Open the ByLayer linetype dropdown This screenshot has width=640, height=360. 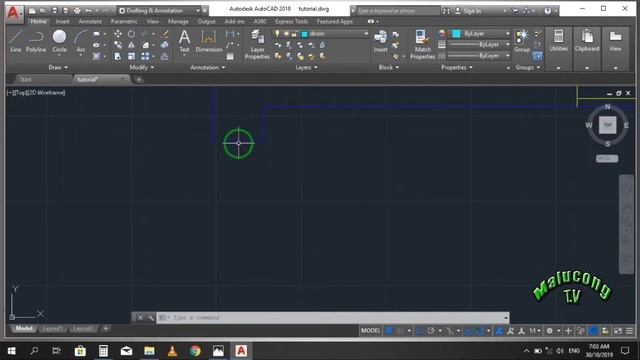click(479, 56)
